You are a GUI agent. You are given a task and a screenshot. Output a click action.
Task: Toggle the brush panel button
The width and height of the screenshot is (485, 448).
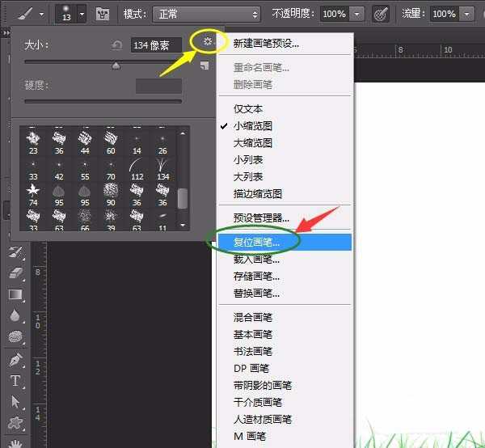tap(103, 14)
